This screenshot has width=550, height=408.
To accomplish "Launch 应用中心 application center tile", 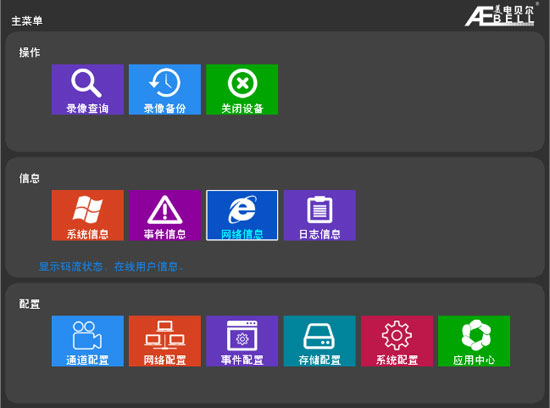I will 474,341.
